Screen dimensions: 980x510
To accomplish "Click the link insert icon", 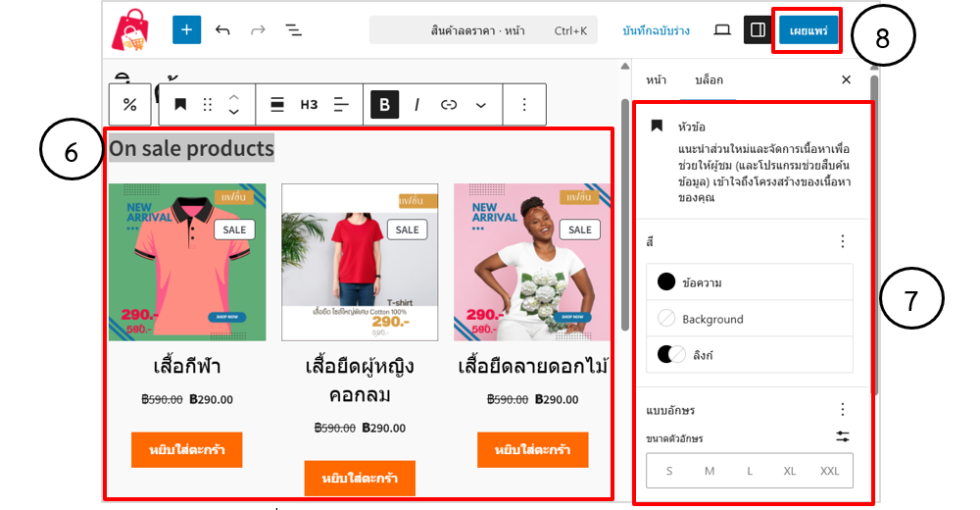I will coord(449,104).
